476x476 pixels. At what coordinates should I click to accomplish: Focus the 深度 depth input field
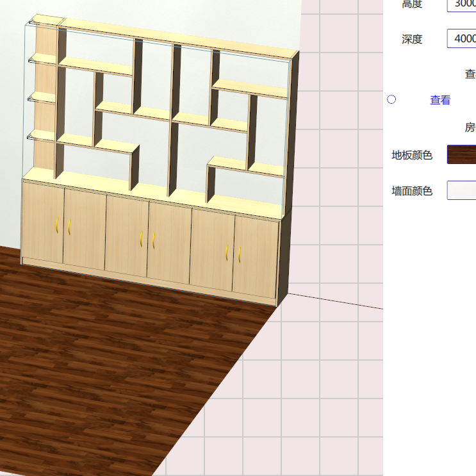(x=461, y=39)
